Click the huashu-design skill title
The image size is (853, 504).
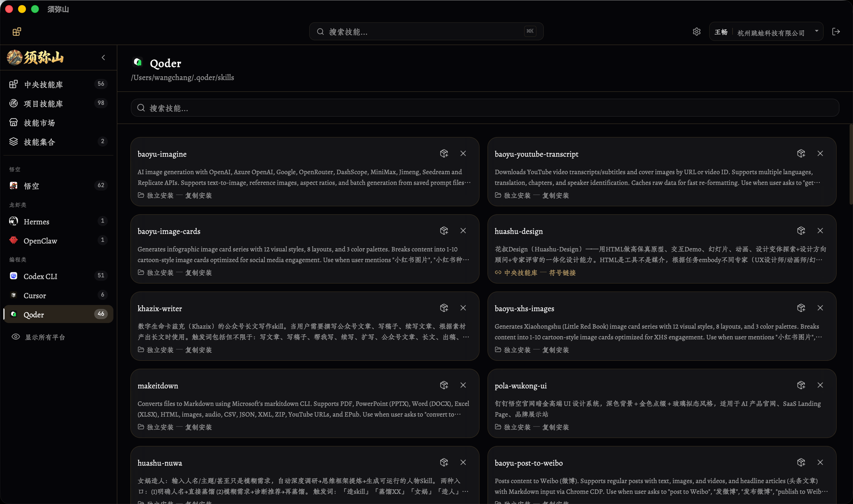coord(519,232)
